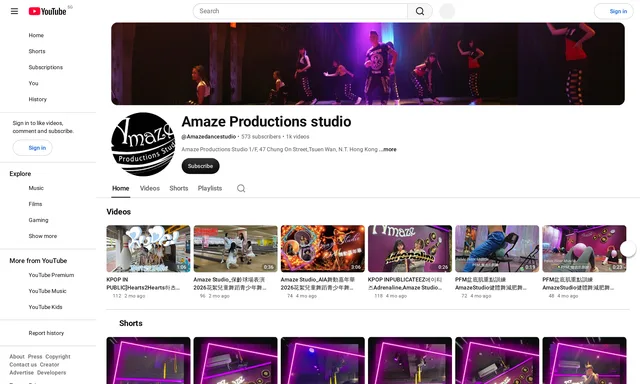This screenshot has width=640, height=384.
Task: Click the YouTube logo
Action: [47, 11]
